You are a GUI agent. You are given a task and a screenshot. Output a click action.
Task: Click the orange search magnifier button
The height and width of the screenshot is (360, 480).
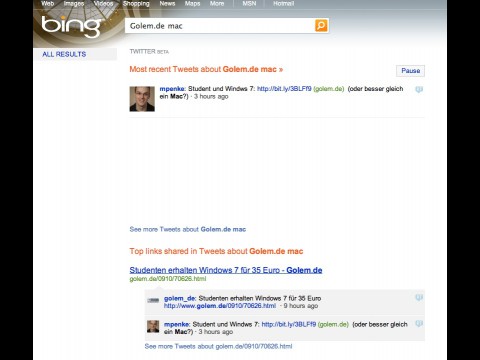pyautogui.click(x=321, y=26)
